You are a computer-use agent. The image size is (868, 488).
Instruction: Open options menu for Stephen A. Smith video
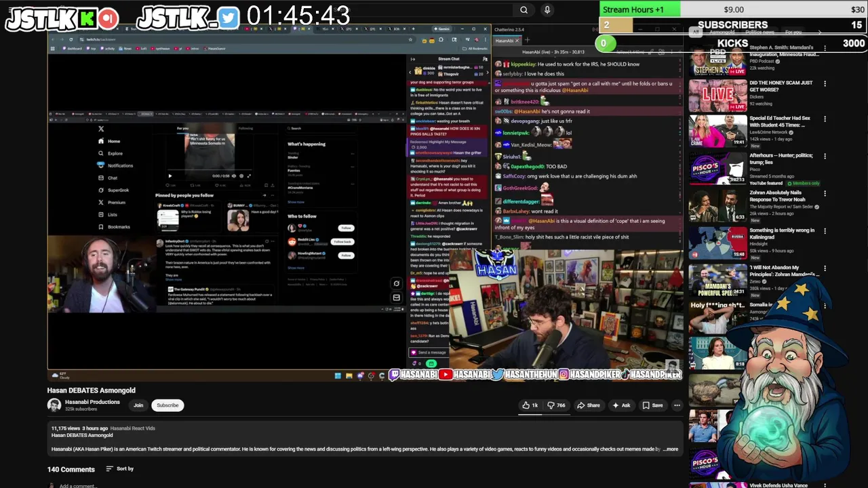click(825, 49)
